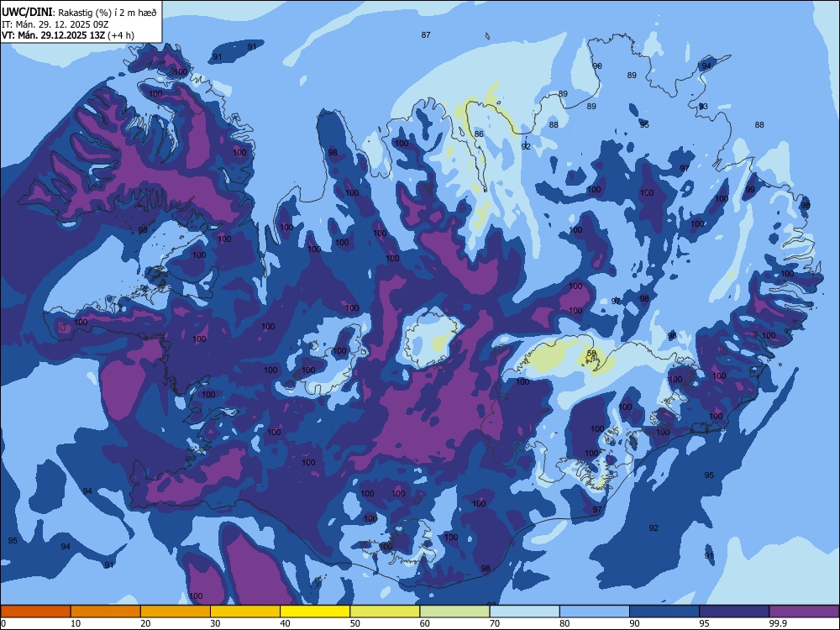Click the legend tick label '99.9'
The width and height of the screenshot is (840, 630).
[778, 623]
